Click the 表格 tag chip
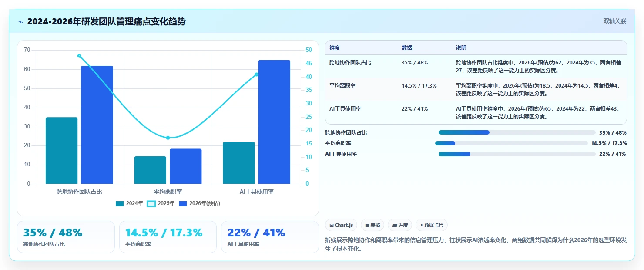Viewport: 644px width, 270px height. click(x=372, y=225)
